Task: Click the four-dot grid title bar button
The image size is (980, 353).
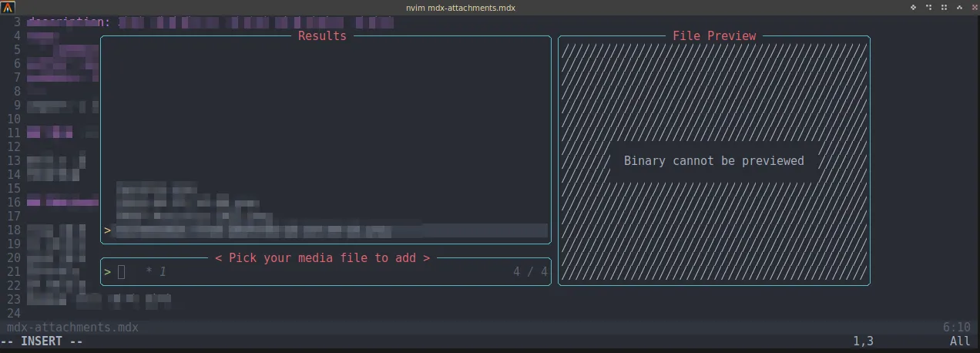Action: point(943,7)
